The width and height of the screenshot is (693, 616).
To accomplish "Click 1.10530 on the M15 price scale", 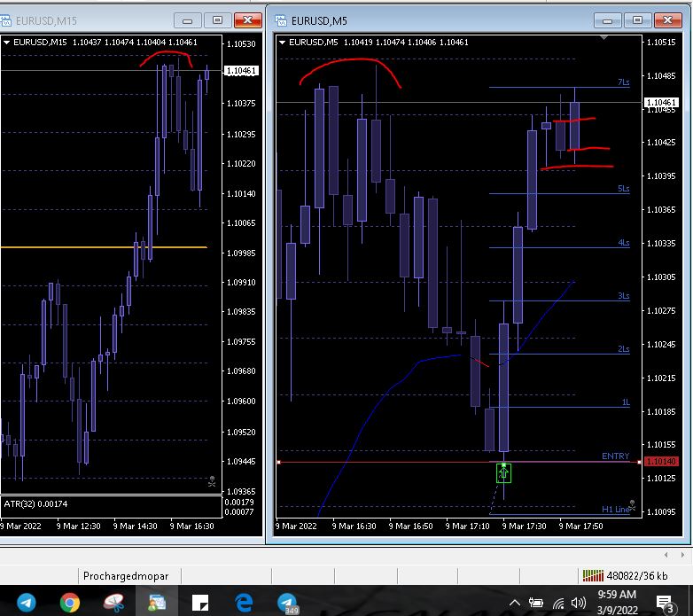I will [x=241, y=43].
